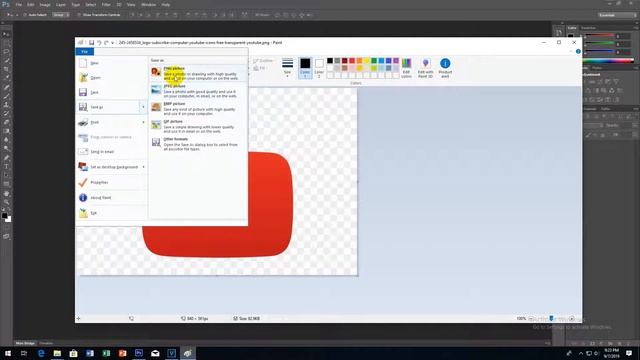This screenshot has width=640, height=360.
Task: Choose Send in email from File menu
Action: click(110, 152)
